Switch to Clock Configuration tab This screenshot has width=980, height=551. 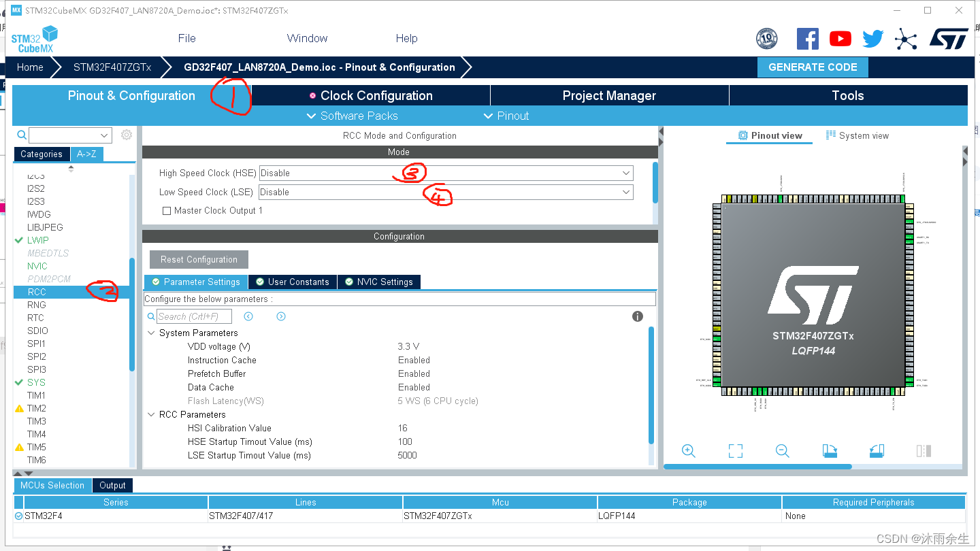[371, 96]
